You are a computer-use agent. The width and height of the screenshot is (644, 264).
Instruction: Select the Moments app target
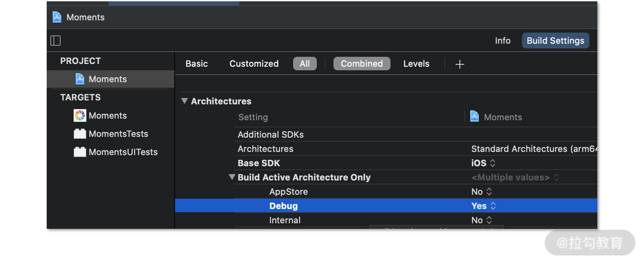click(108, 116)
